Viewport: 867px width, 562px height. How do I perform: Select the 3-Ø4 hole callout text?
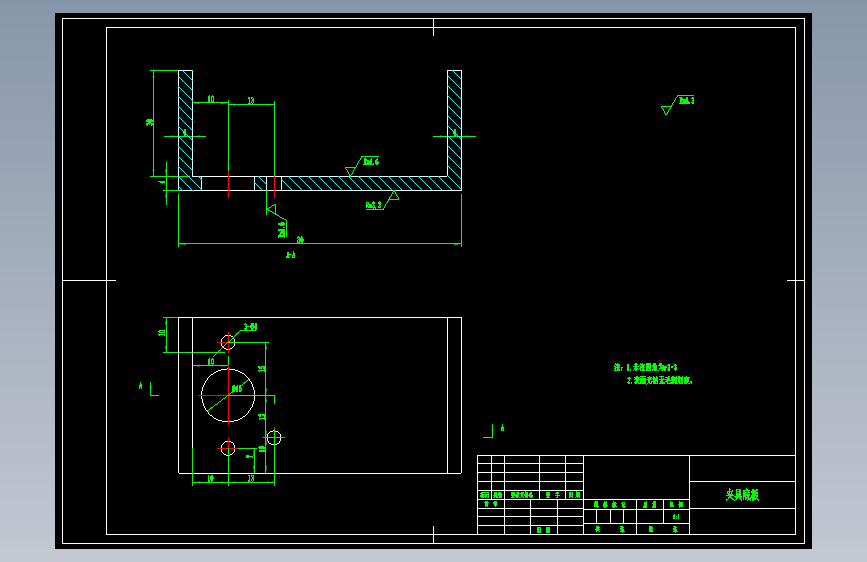point(250,327)
